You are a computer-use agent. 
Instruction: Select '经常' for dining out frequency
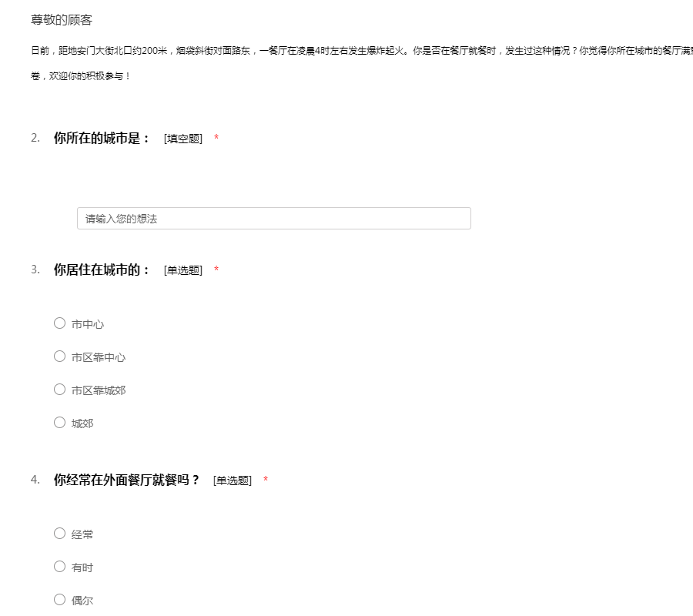(x=60, y=534)
